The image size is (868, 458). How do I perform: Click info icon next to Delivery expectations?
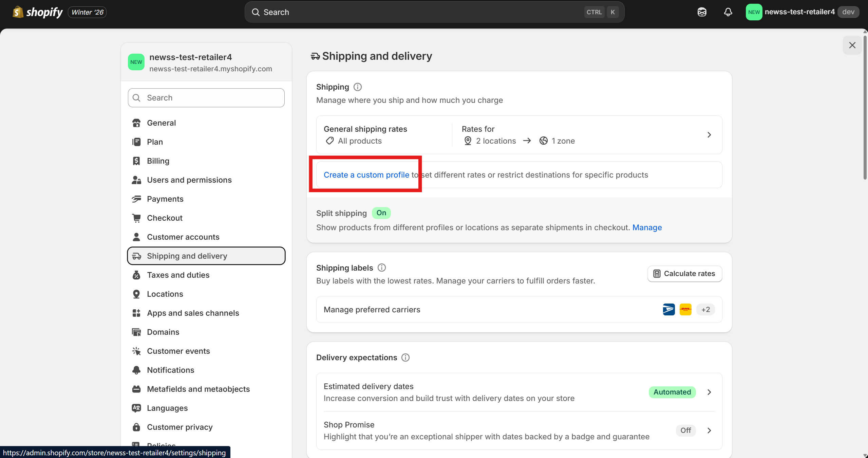pyautogui.click(x=405, y=357)
